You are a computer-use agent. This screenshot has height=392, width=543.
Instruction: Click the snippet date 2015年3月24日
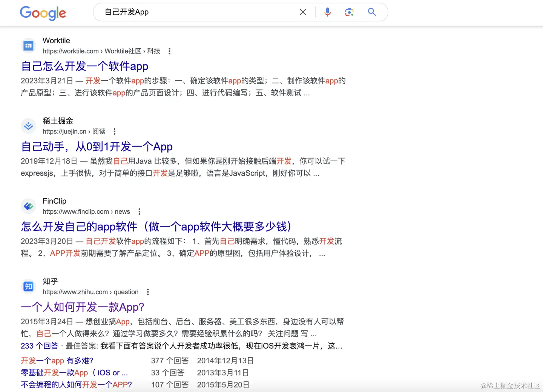pyautogui.click(x=47, y=322)
